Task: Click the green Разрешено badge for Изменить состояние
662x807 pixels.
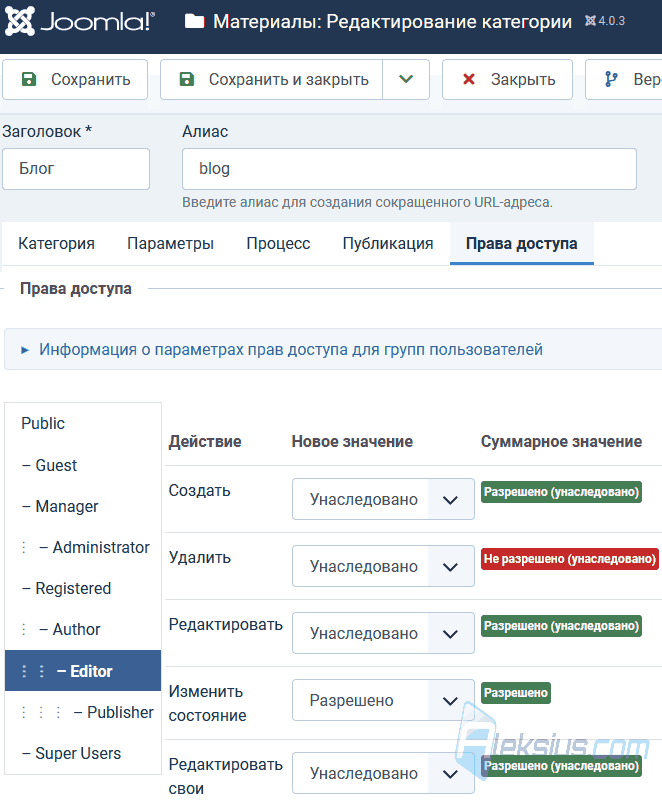Action: pos(516,693)
